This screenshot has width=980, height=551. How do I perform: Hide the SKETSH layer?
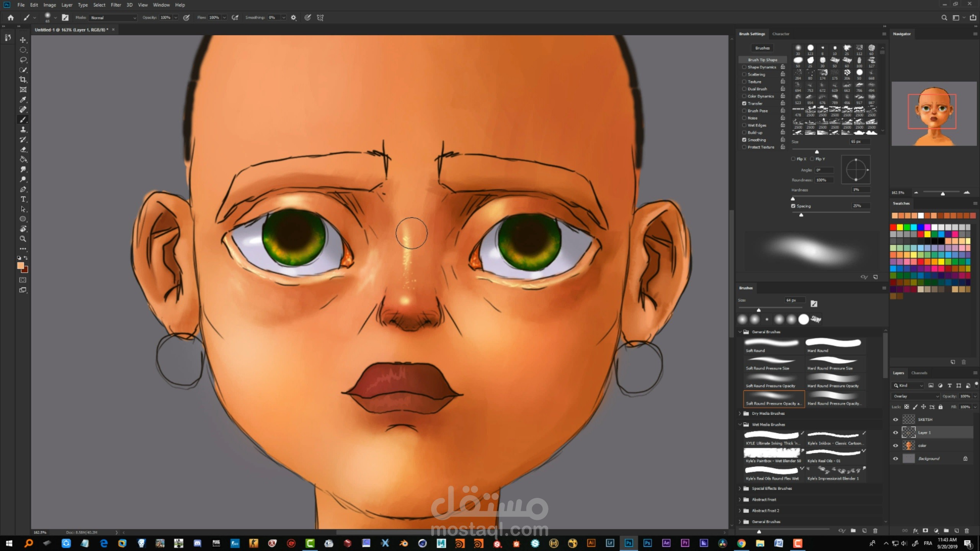coord(895,419)
